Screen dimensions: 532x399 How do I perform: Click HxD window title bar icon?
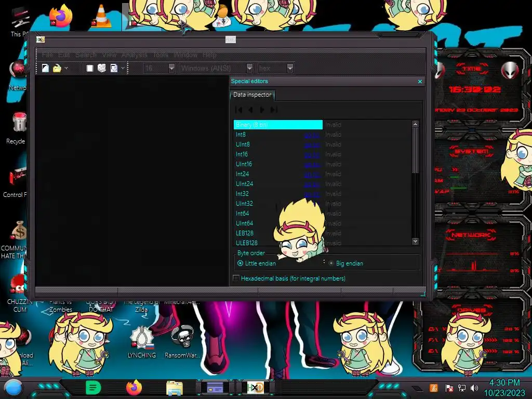point(41,39)
